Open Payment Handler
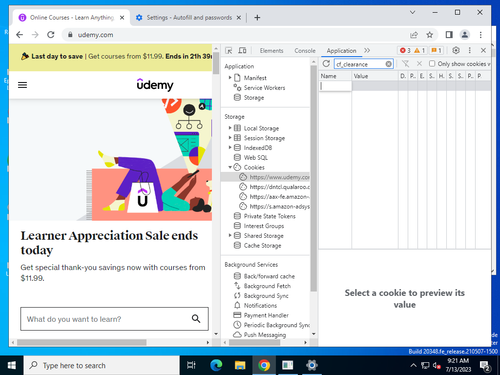 (x=266, y=315)
